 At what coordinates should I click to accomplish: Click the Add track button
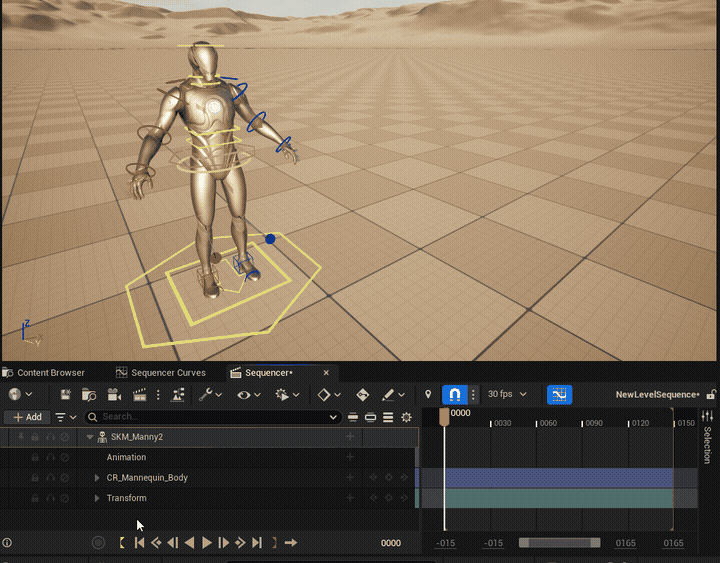tap(27, 417)
